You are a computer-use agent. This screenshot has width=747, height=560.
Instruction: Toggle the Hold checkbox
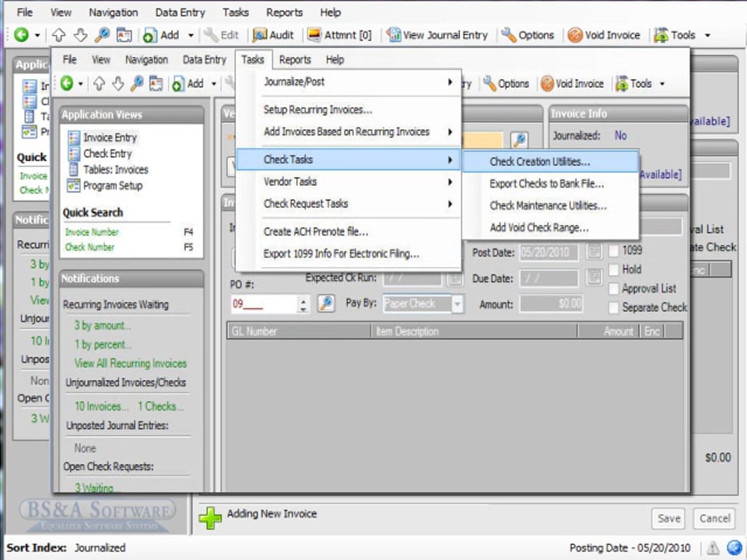(x=614, y=270)
